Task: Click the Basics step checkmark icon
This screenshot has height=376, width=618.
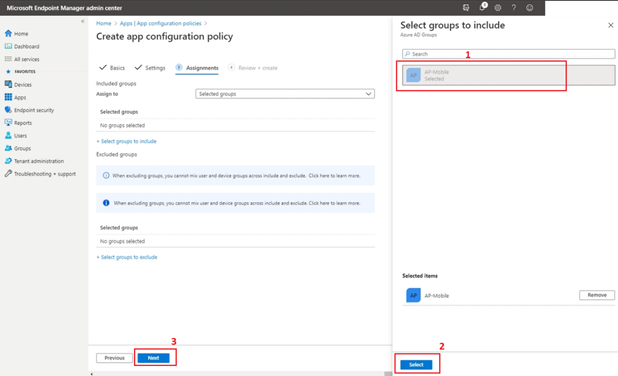Action: point(103,67)
